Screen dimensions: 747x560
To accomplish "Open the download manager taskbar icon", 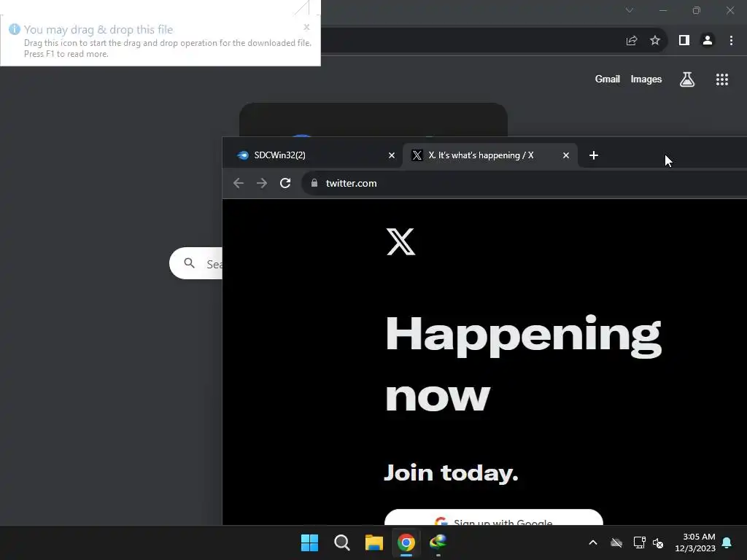I will pyautogui.click(x=438, y=542).
